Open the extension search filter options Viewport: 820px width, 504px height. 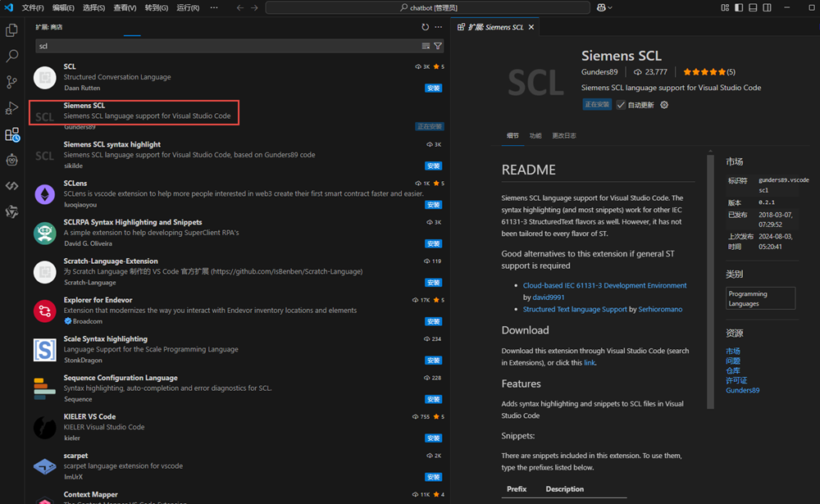point(438,46)
